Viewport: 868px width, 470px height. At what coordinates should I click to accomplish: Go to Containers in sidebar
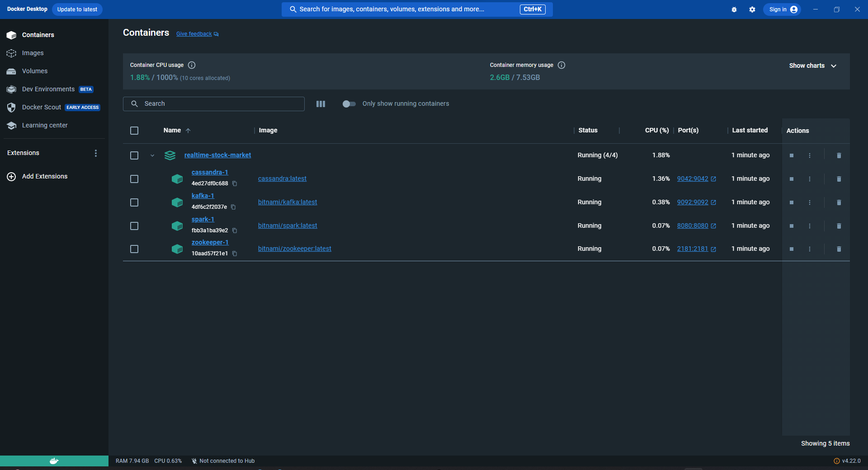(54, 35)
